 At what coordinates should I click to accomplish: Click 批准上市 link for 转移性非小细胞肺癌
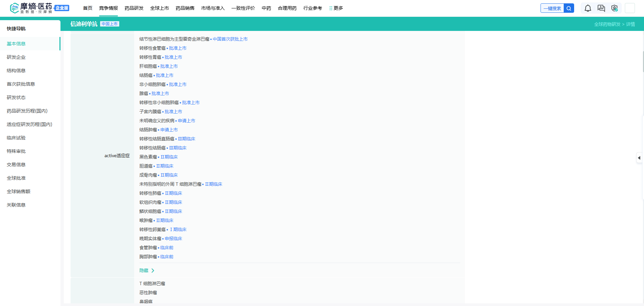191,102
